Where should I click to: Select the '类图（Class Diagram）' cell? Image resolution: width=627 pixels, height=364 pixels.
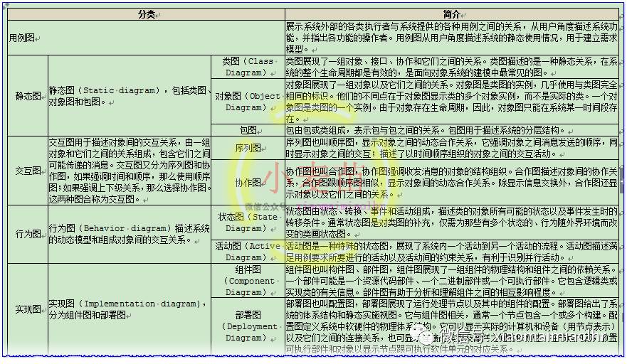tap(248, 67)
